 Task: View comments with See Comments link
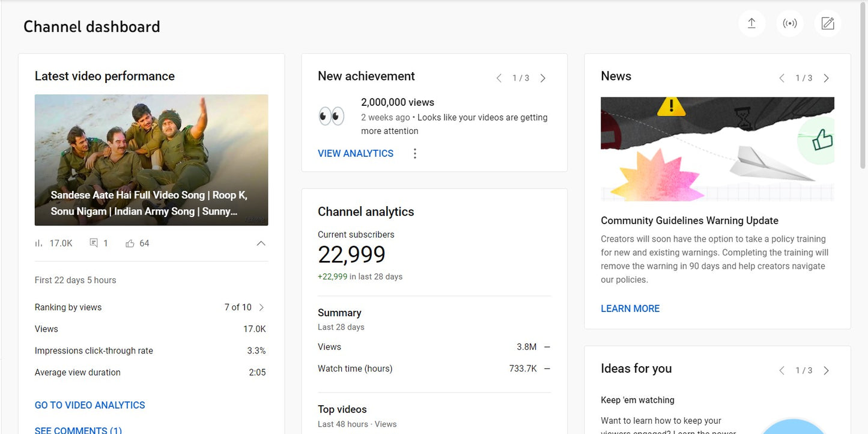pos(77,429)
